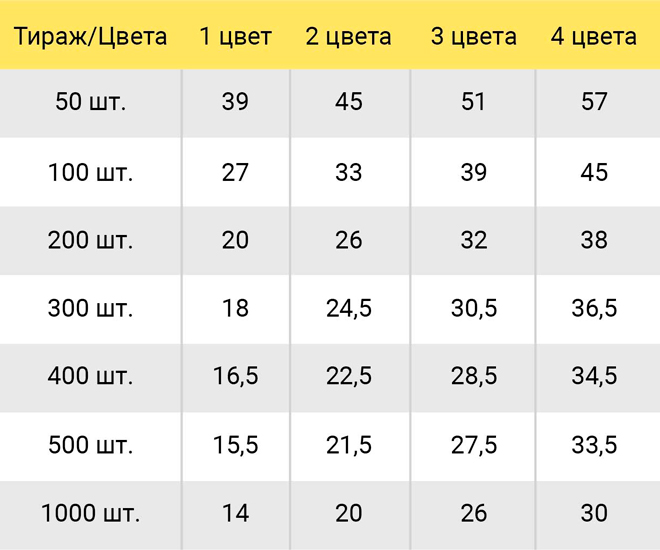Click the 300 шт. row label
Image resolution: width=660 pixels, height=550 pixels.
[90, 308]
